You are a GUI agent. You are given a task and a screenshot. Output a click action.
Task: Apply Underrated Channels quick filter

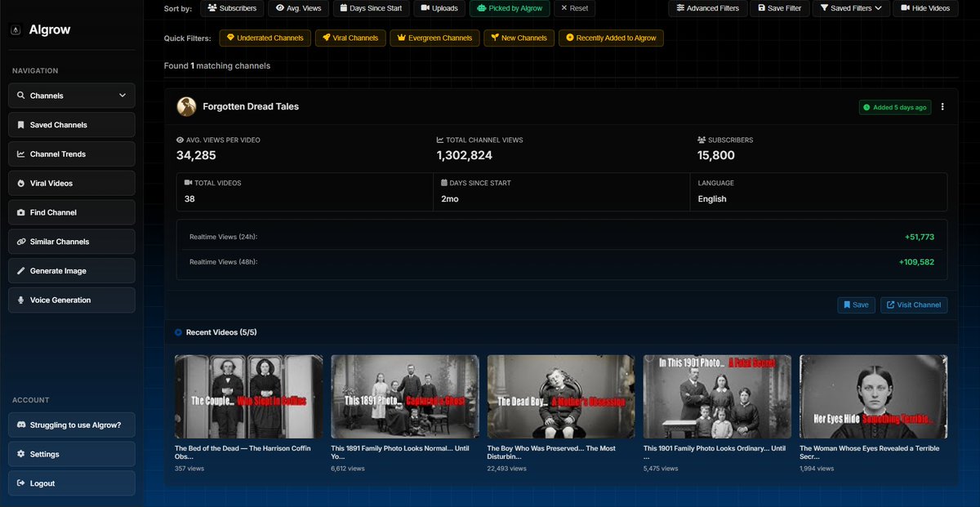265,38
